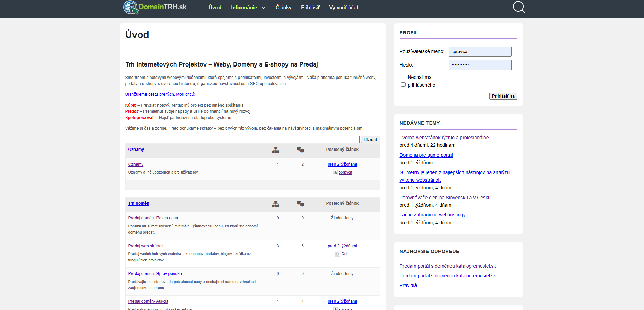Open search with the magnifier icon
644x310 pixels.
(x=519, y=7)
